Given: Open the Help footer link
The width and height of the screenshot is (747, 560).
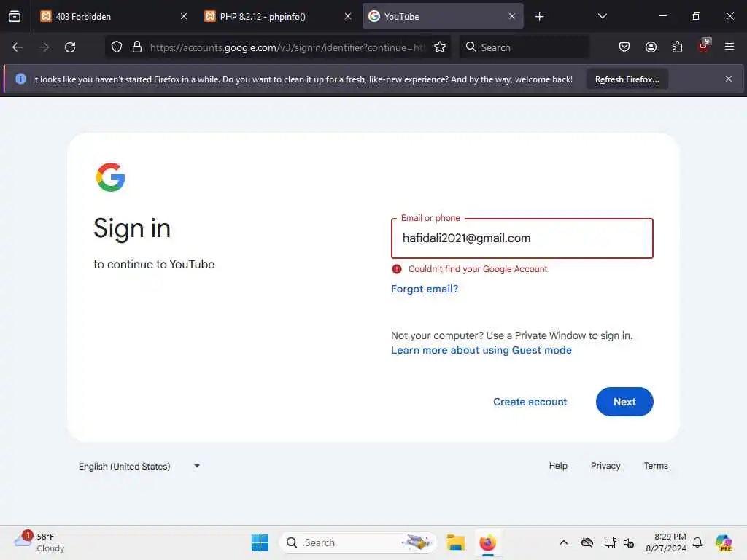Looking at the screenshot, I should (558, 466).
